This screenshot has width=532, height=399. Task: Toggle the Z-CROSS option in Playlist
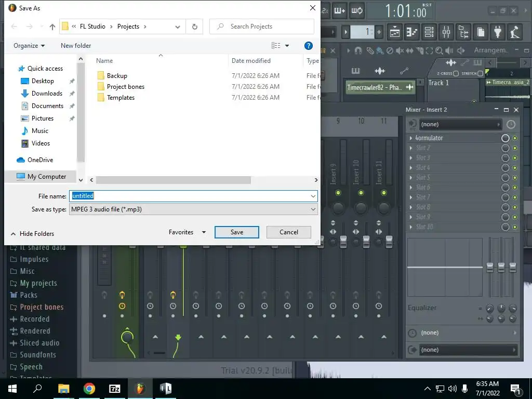click(x=456, y=73)
